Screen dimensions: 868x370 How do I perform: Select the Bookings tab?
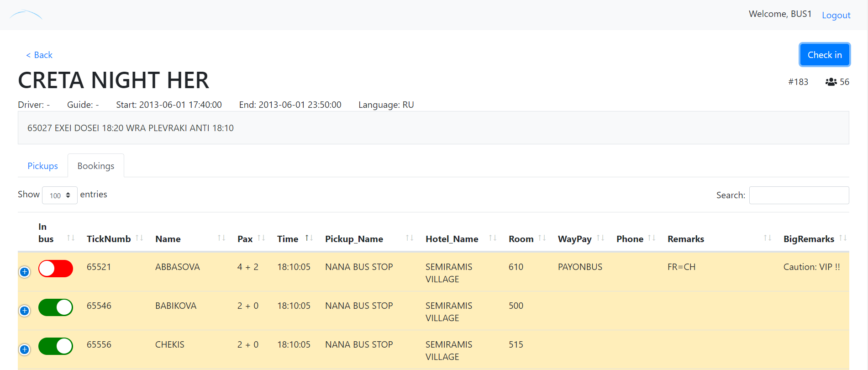pos(96,166)
